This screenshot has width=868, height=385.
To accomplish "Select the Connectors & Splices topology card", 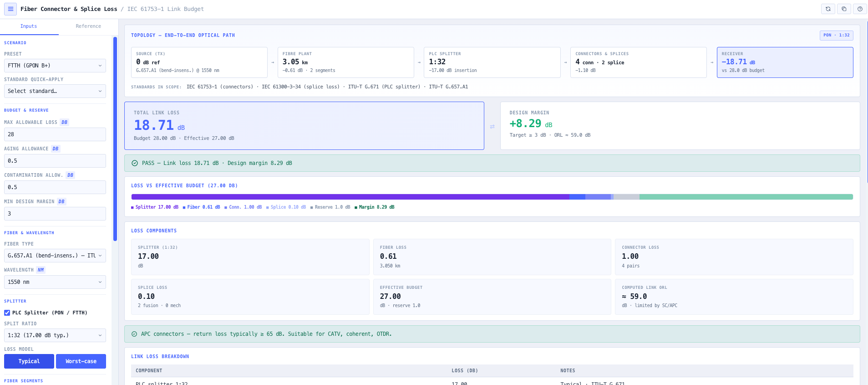I will [639, 62].
